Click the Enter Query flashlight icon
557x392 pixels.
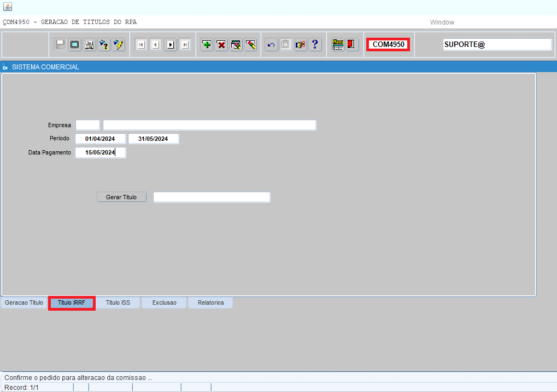[104, 45]
